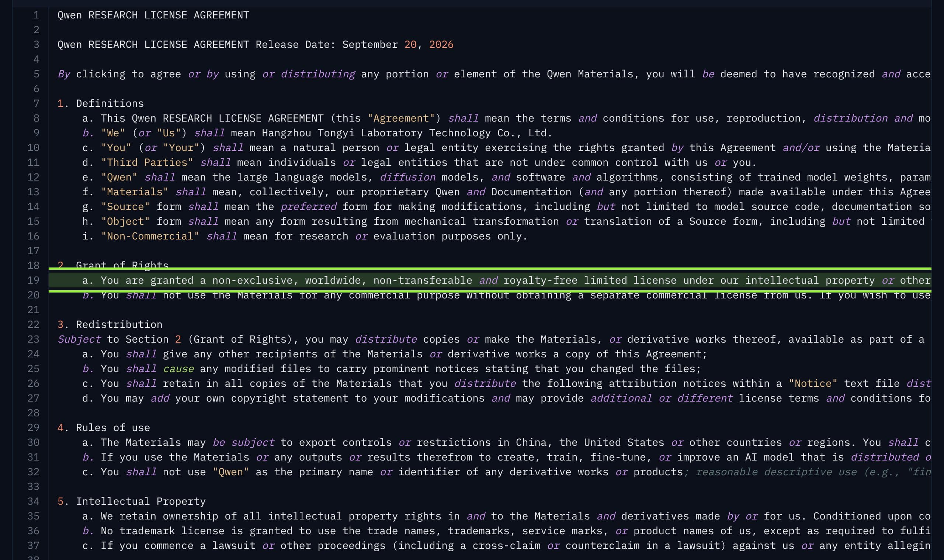
Task: Click the quoted term "Object" on line 15
Action: (x=125, y=221)
